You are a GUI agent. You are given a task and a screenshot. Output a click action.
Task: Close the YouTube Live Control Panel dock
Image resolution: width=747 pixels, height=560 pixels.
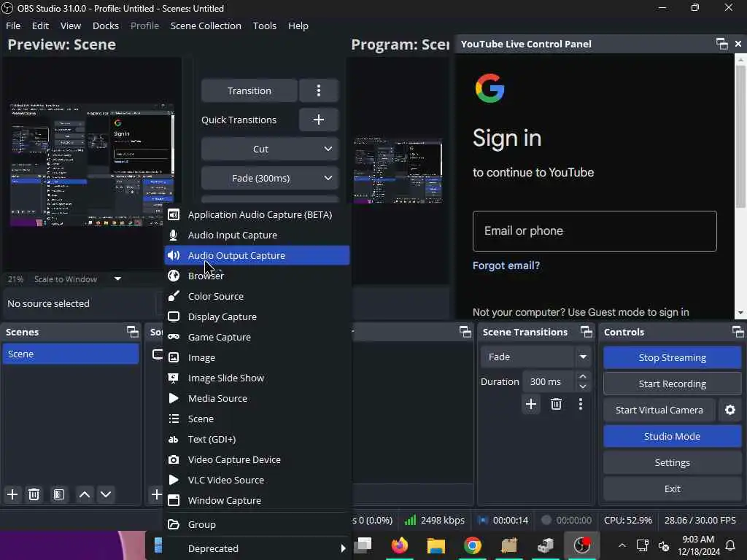pyautogui.click(x=738, y=44)
